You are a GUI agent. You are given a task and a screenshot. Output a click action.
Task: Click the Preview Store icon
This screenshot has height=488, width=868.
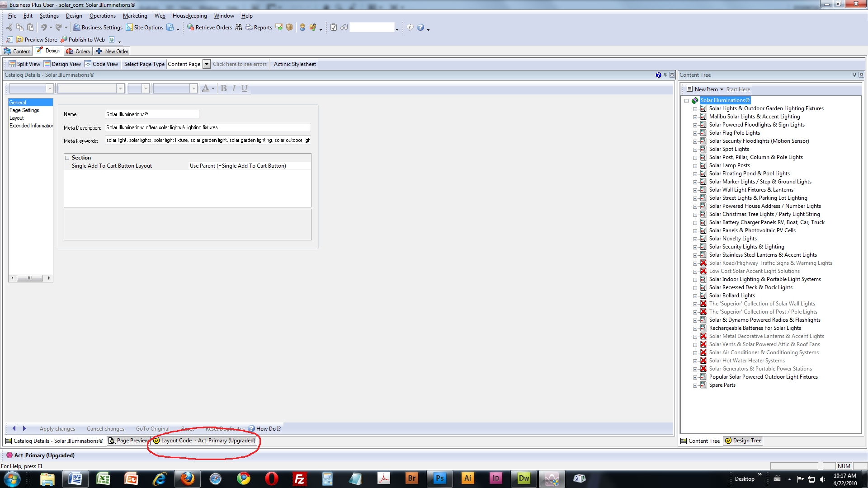tap(20, 40)
